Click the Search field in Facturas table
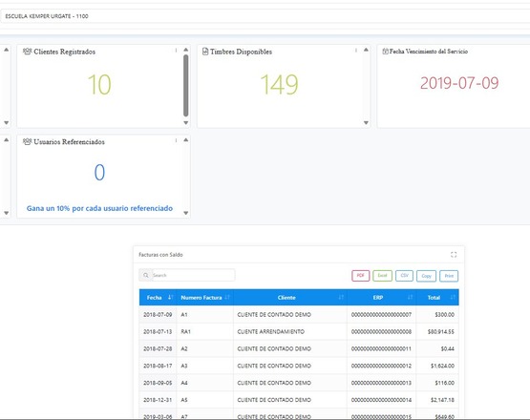Viewport: 530px width, 420px height. (193, 275)
